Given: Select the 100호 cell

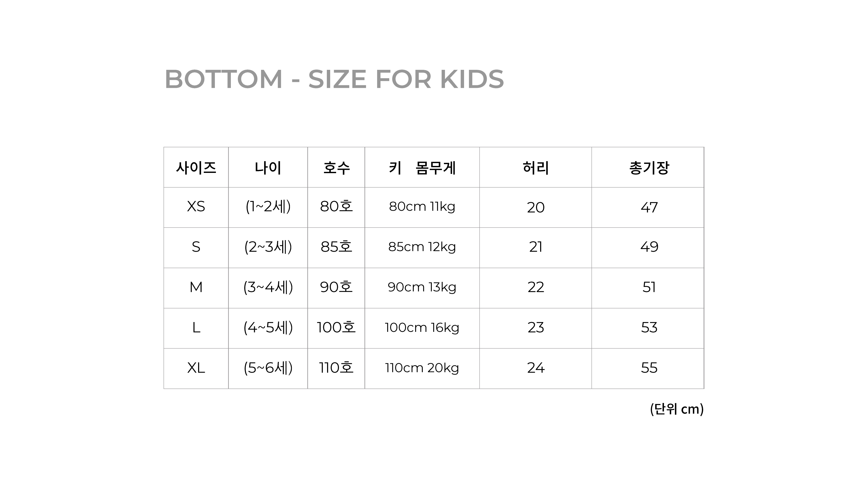Looking at the screenshot, I should (x=336, y=327).
